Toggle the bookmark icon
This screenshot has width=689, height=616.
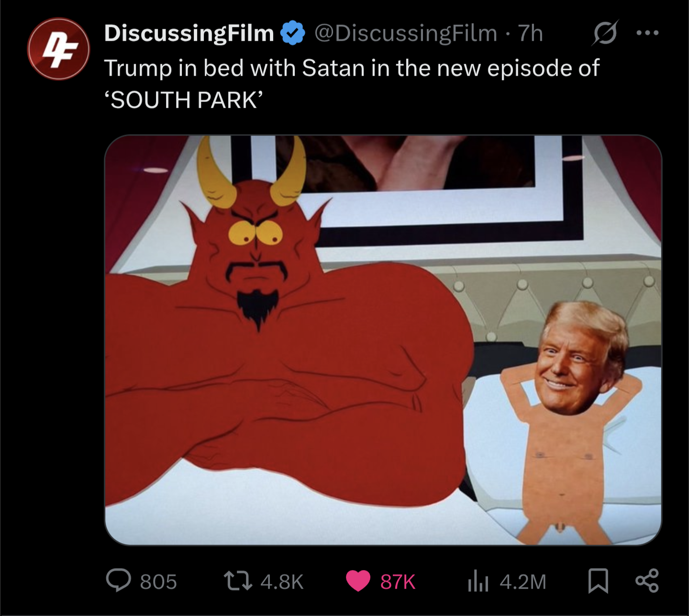(x=598, y=581)
